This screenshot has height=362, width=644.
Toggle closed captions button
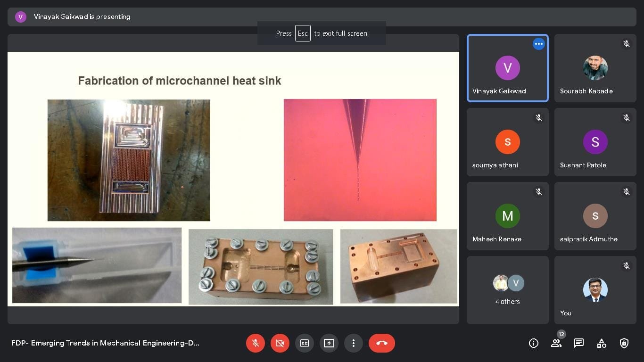(x=305, y=343)
